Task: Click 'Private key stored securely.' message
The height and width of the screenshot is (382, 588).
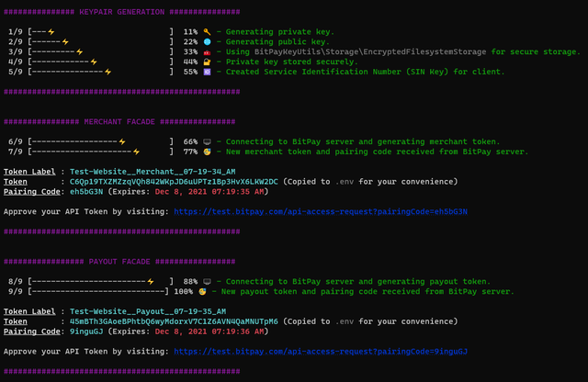Action: tap(292, 62)
